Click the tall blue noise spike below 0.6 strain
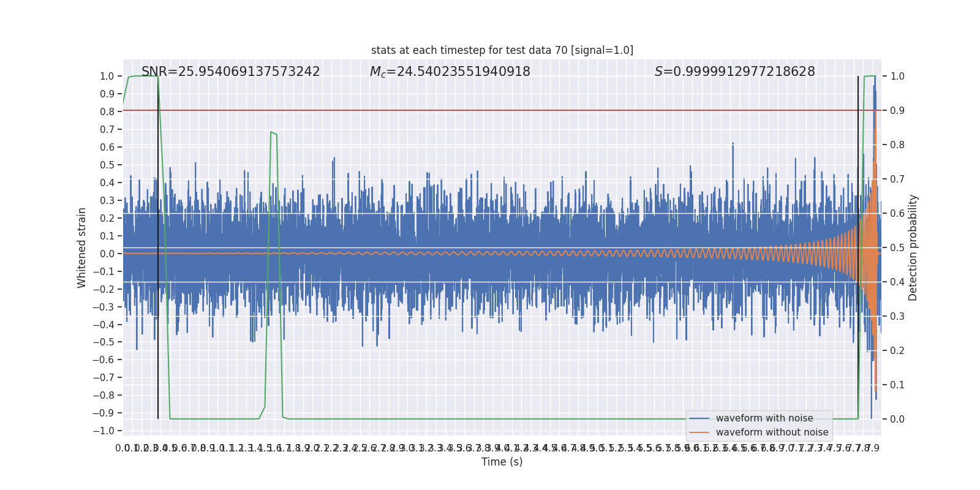This screenshot has width=980, height=490. coord(733,145)
